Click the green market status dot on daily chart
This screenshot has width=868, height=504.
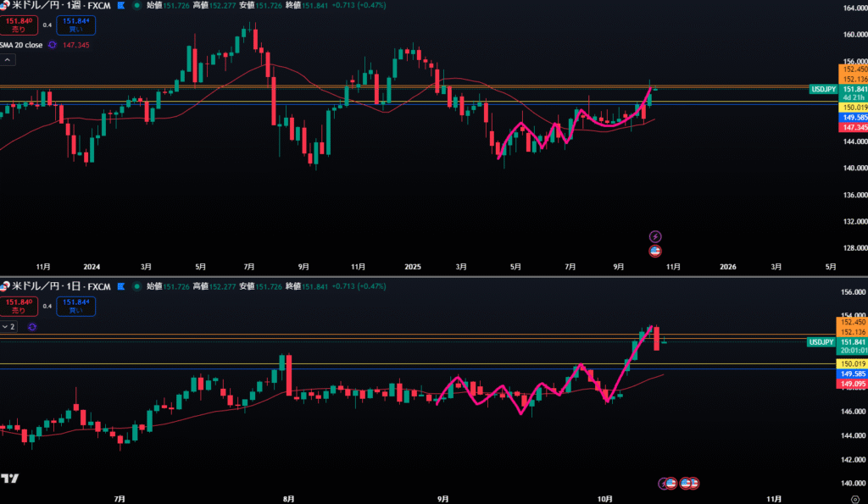pos(136,287)
